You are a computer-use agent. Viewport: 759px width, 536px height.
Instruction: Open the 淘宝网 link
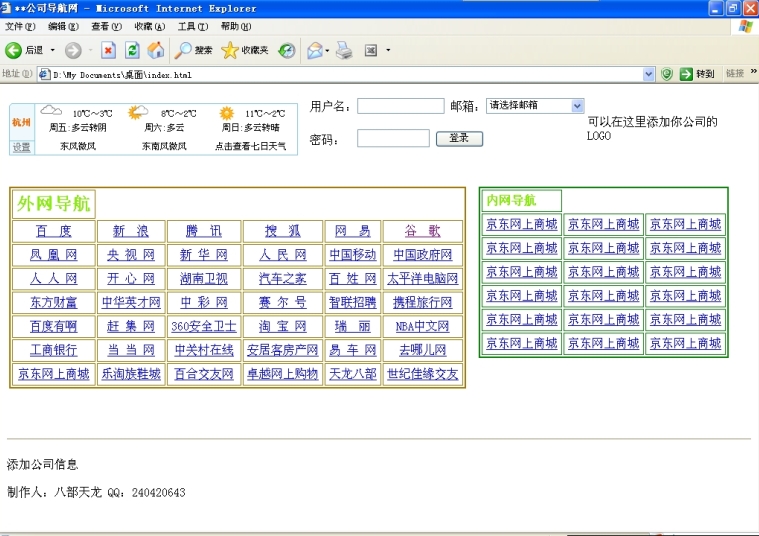(283, 326)
